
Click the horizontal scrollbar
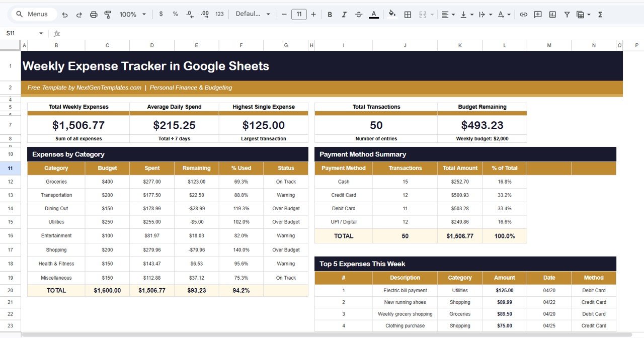(x=326, y=335)
